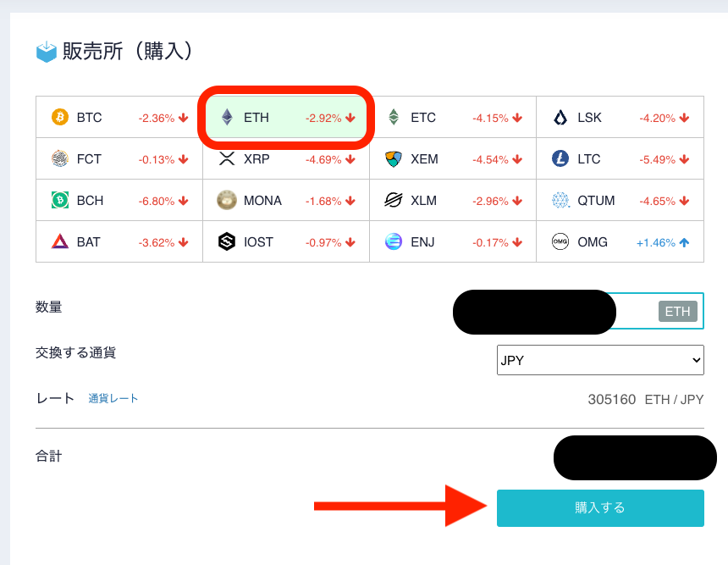Click the MONA Monacoin icon
728x565 pixels.
click(x=227, y=200)
